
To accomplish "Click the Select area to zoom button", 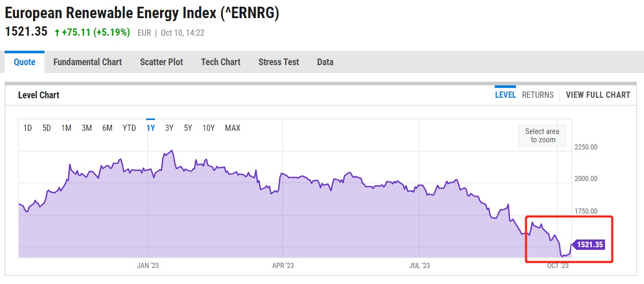I will [x=542, y=136].
